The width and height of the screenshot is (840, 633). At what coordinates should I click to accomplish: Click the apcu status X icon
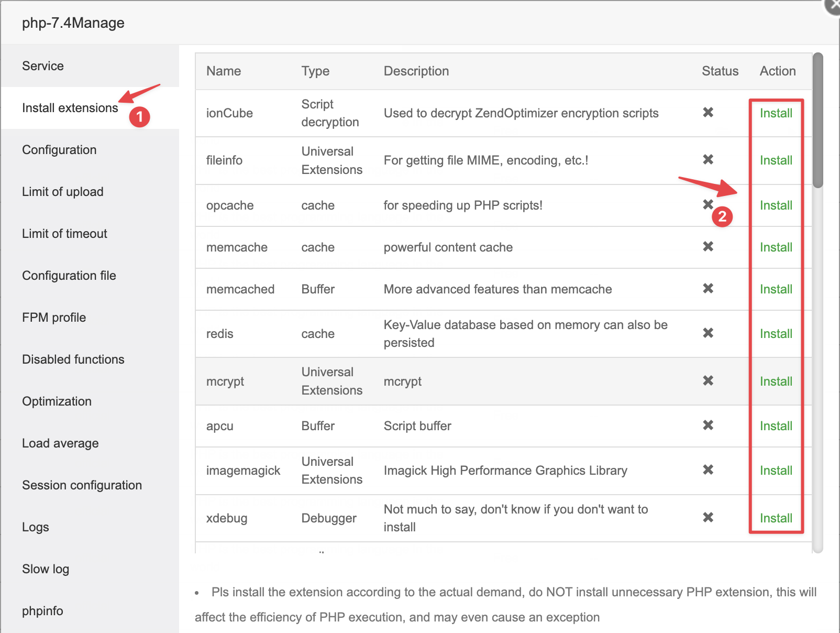coord(708,425)
